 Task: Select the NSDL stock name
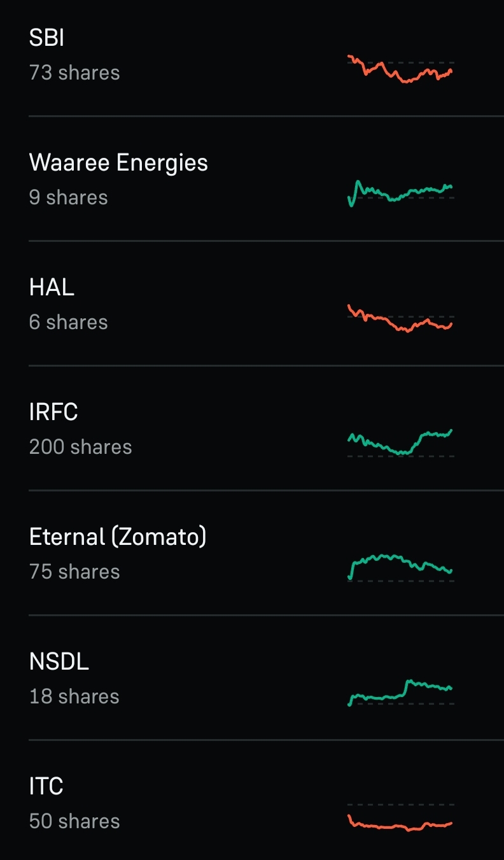tap(59, 662)
